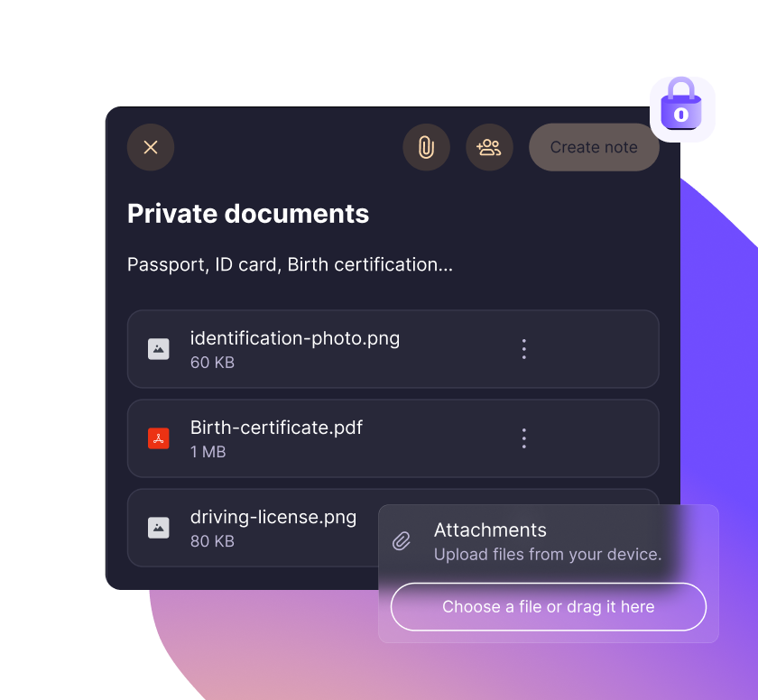
Task: Click the Attachments paperclip icon in popup
Action: pyautogui.click(x=402, y=541)
